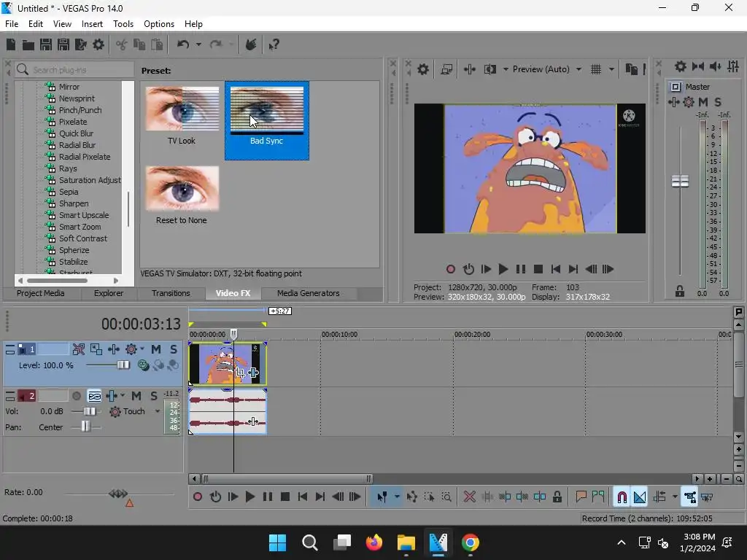Play from start in preview window
Screen dimensions: 747x560
[x=486, y=270]
